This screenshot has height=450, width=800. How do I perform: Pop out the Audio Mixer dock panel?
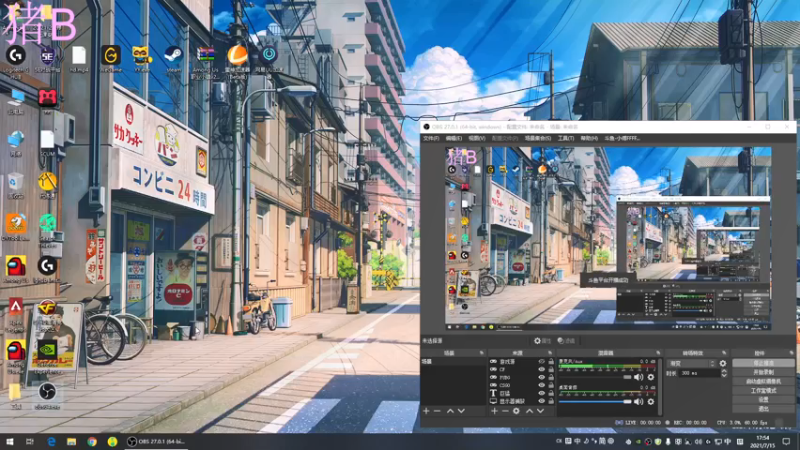pyautogui.click(x=658, y=353)
